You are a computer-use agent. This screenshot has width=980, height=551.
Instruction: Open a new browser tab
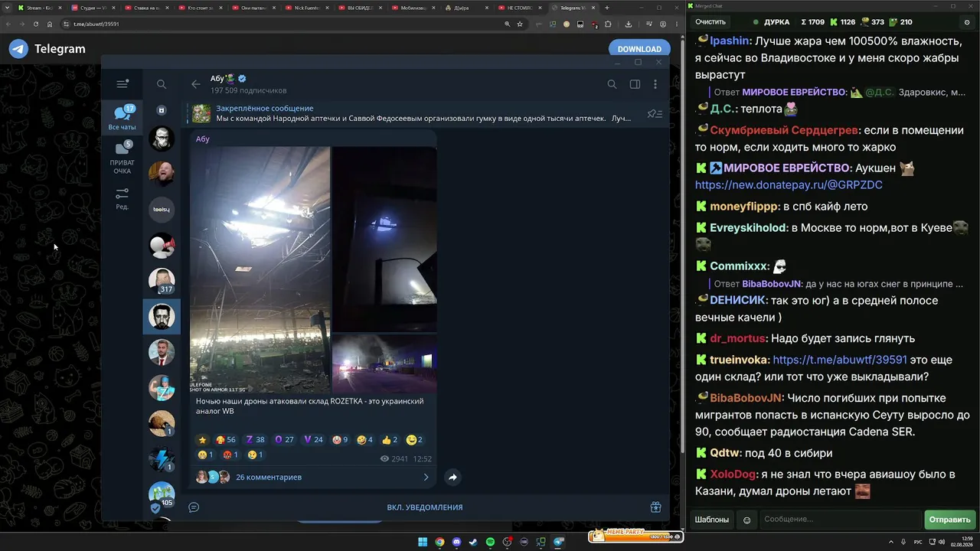coord(607,8)
